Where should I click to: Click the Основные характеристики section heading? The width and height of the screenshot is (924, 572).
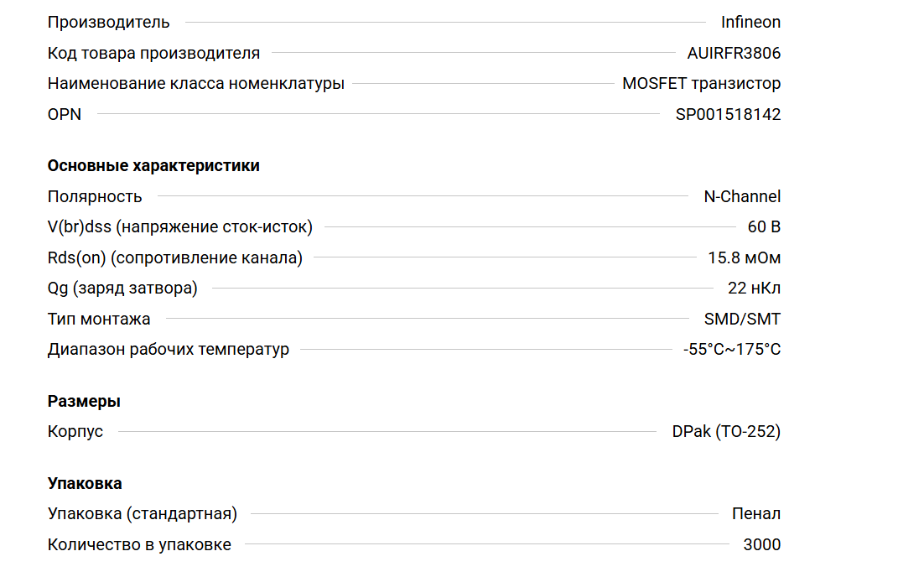click(153, 165)
